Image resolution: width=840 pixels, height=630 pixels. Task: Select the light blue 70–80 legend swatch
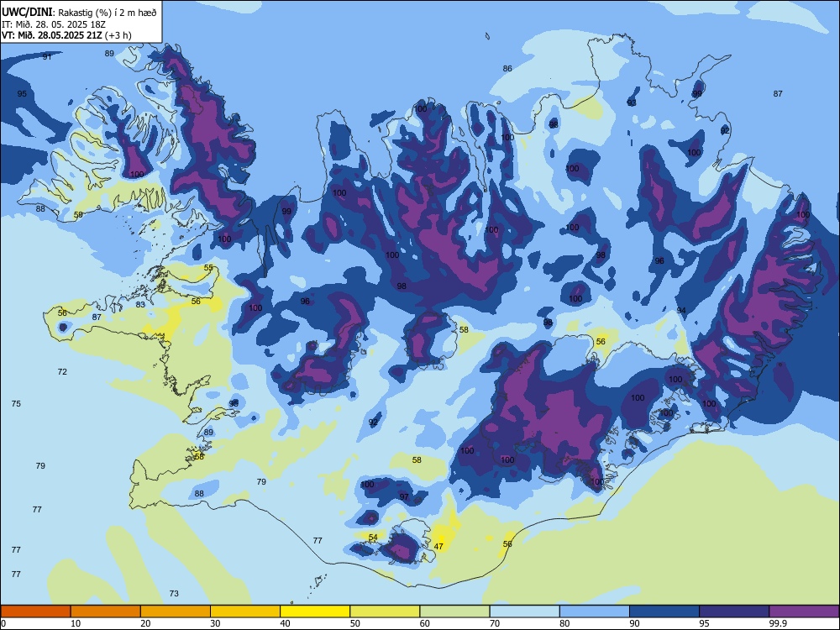(524, 612)
